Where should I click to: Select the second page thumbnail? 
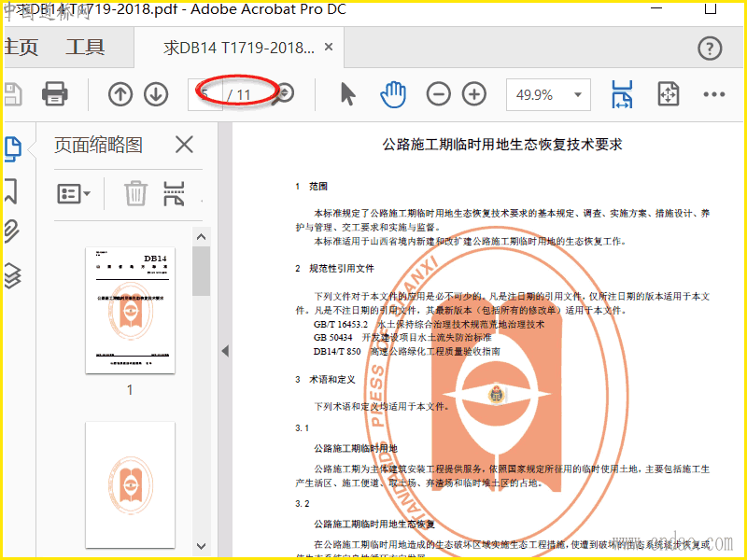point(130,484)
